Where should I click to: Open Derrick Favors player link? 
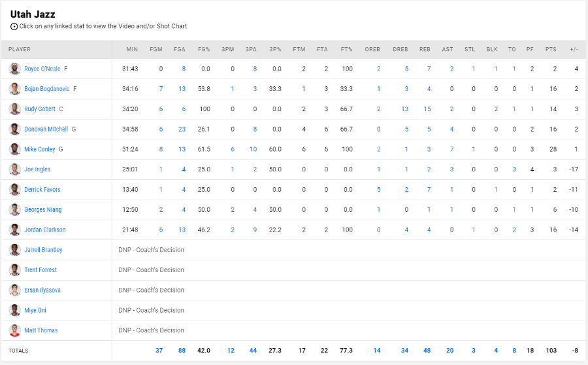point(42,190)
